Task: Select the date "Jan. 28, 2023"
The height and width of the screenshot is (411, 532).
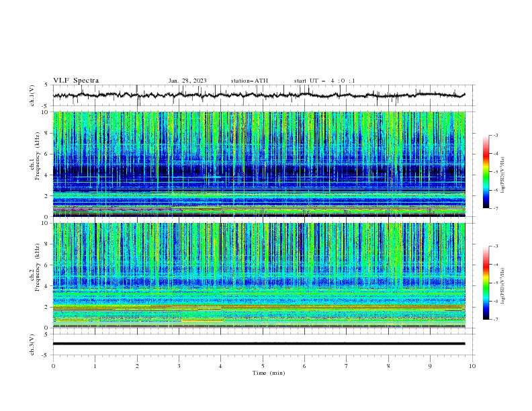Action: coord(187,81)
